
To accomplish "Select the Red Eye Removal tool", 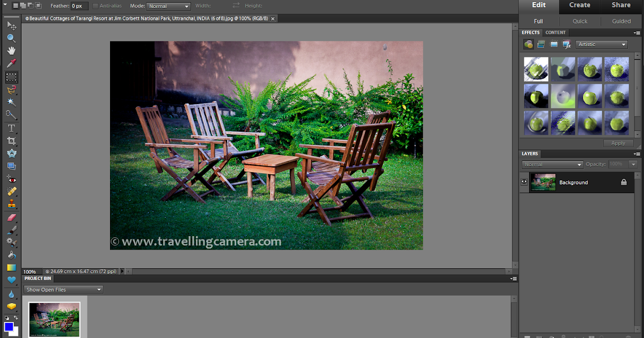I will tap(11, 179).
